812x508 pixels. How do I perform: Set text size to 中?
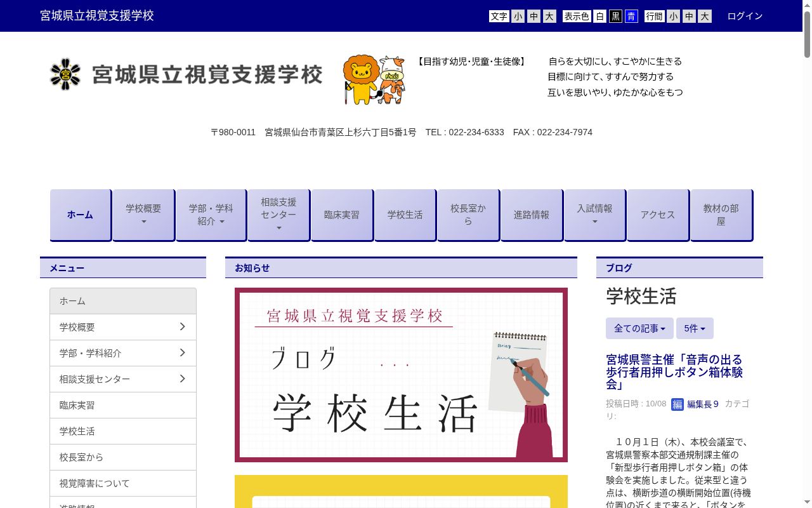pos(534,17)
